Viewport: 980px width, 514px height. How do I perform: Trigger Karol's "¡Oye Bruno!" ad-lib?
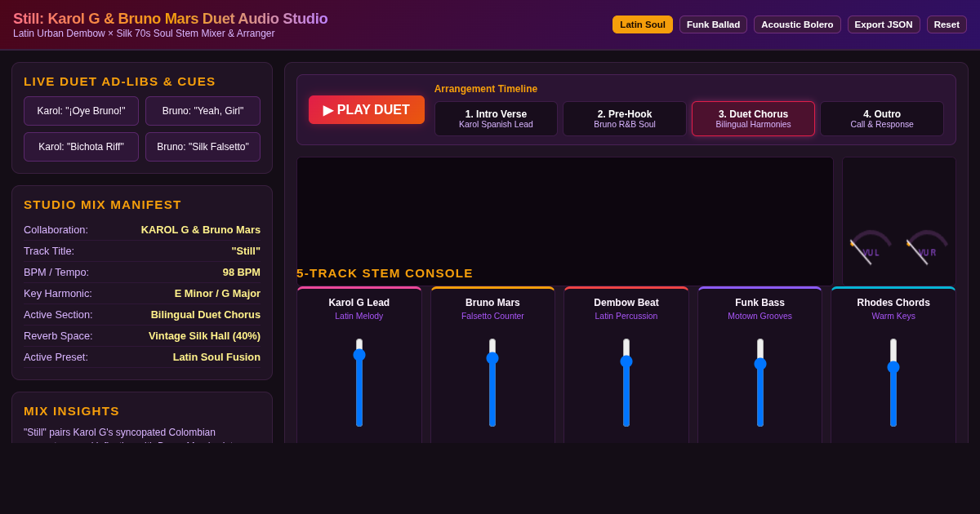[x=81, y=111]
